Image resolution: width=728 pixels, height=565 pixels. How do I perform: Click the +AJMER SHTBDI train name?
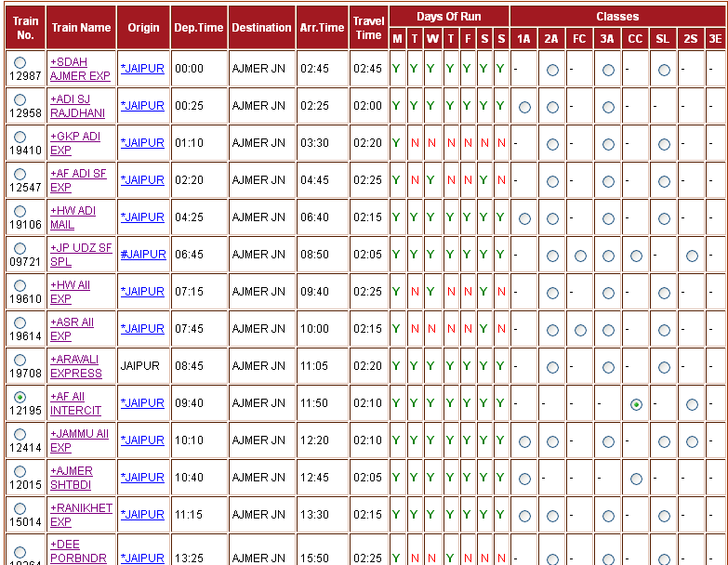72,478
